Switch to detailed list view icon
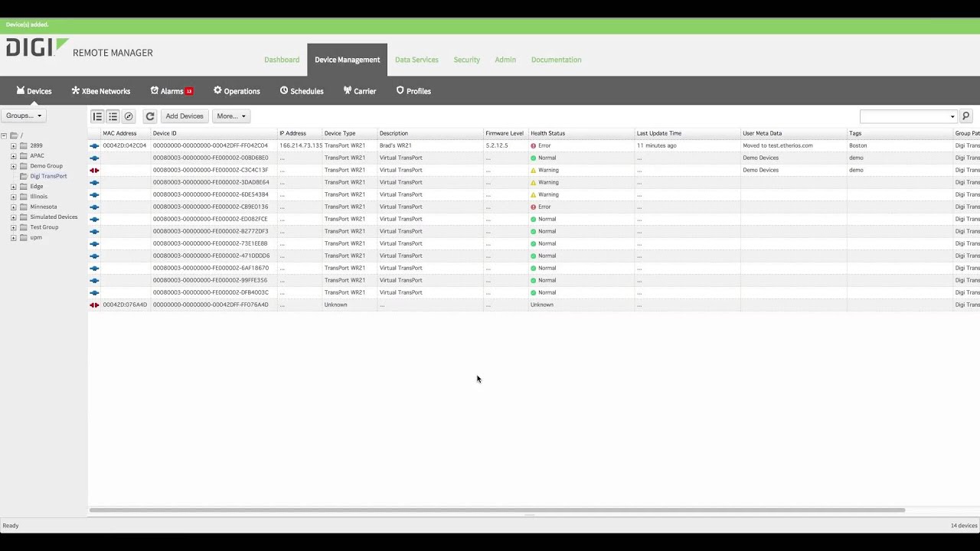This screenshot has width=980, height=551. (x=97, y=116)
